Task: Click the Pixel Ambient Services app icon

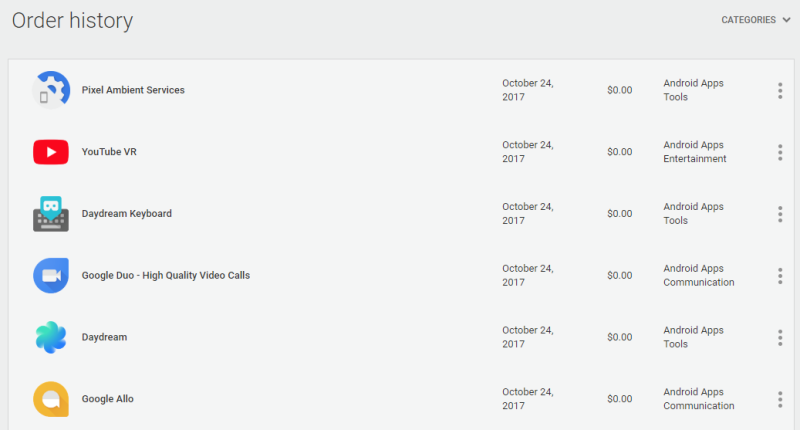Action: click(50, 90)
